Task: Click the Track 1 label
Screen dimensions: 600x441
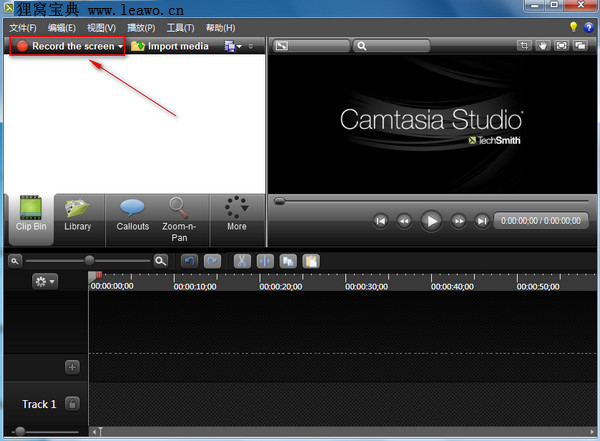Action: click(x=39, y=404)
